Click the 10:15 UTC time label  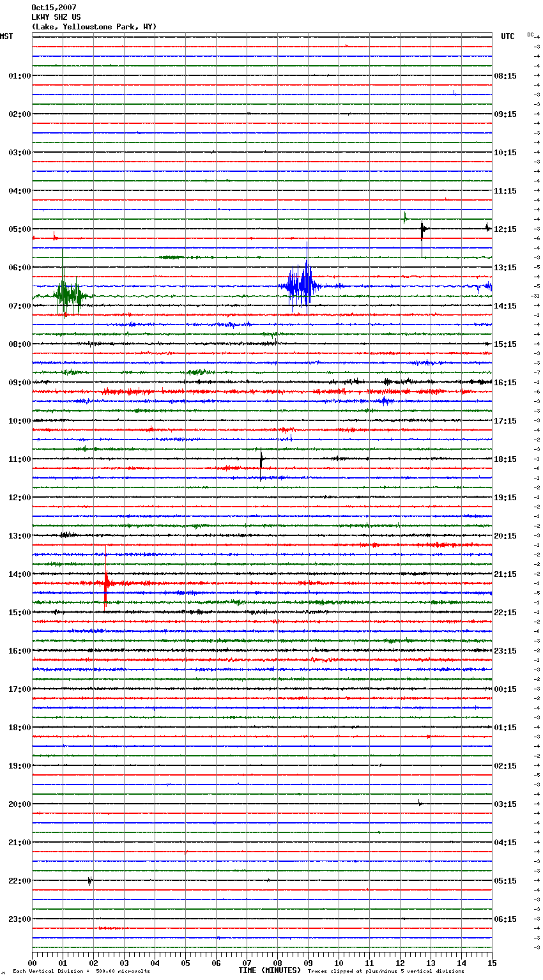[x=505, y=153]
